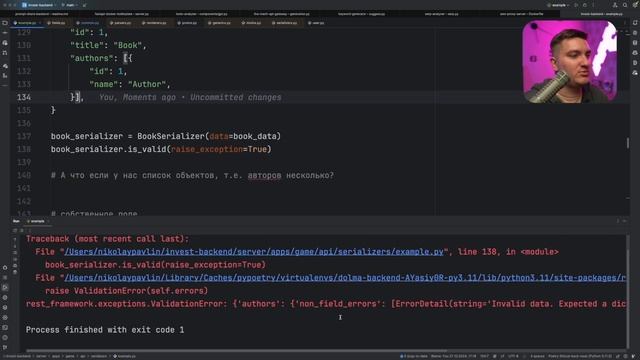Click the Run button in the top toolbar
This screenshot has height=360, width=640.
click(576, 5)
